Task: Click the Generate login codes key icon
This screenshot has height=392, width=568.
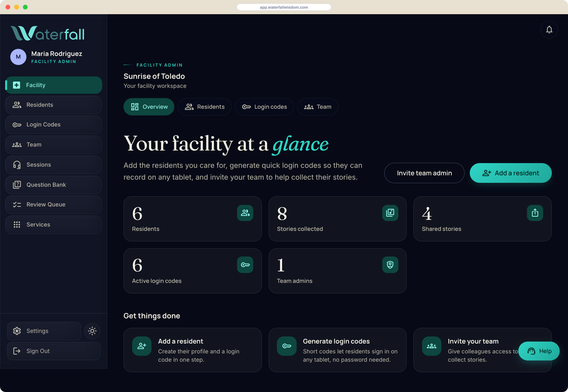Action: pyautogui.click(x=287, y=346)
